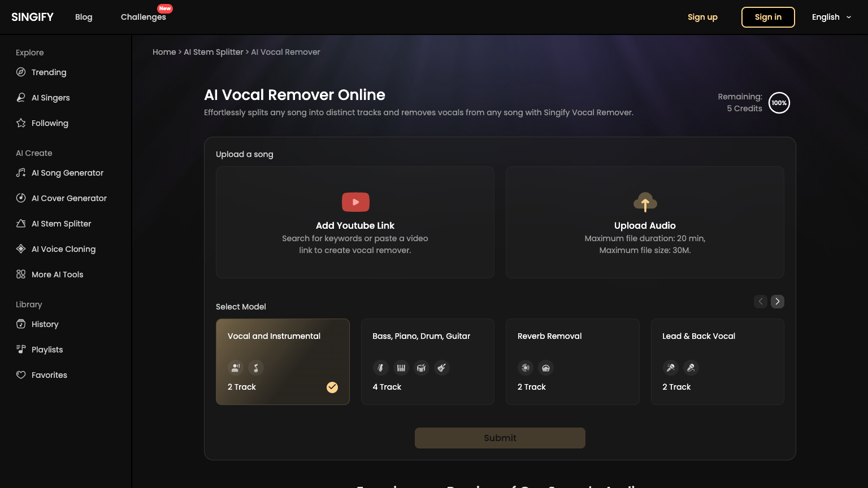868x488 pixels.
Task: Select the Reverb Removal model
Action: 572,361
